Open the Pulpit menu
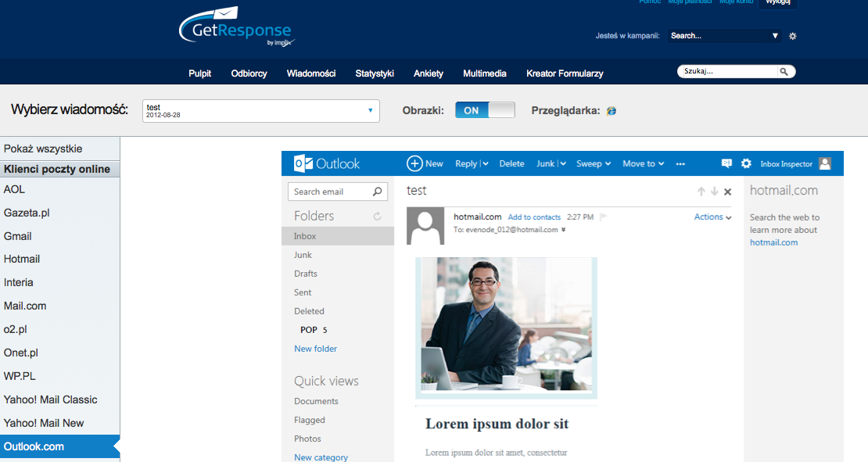Image resolution: width=868 pixels, height=462 pixels. (200, 73)
